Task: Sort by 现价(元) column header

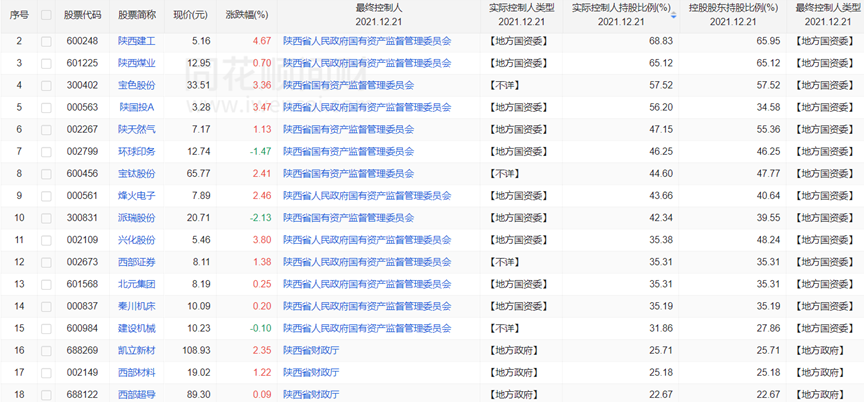Action: pos(190,15)
